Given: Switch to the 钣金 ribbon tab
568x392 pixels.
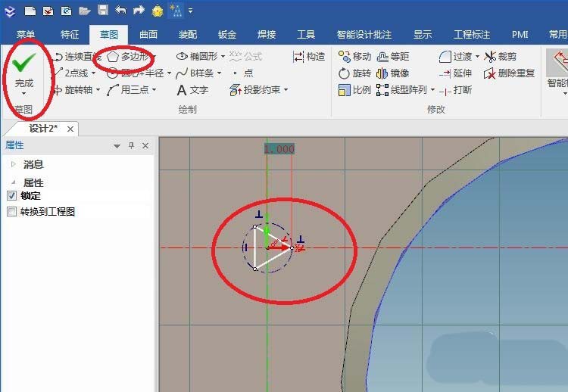Looking at the screenshot, I should click(227, 34).
